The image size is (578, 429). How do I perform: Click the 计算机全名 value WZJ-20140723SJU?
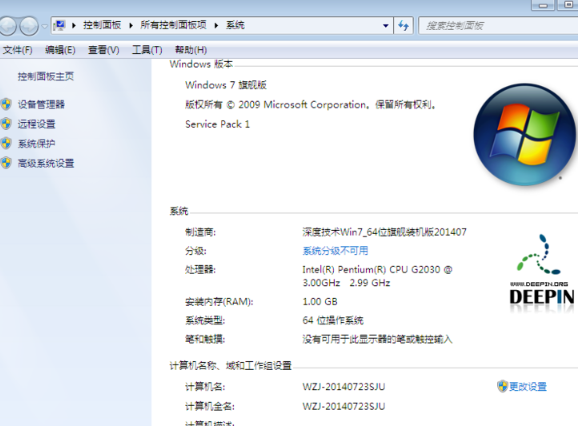[x=344, y=406]
